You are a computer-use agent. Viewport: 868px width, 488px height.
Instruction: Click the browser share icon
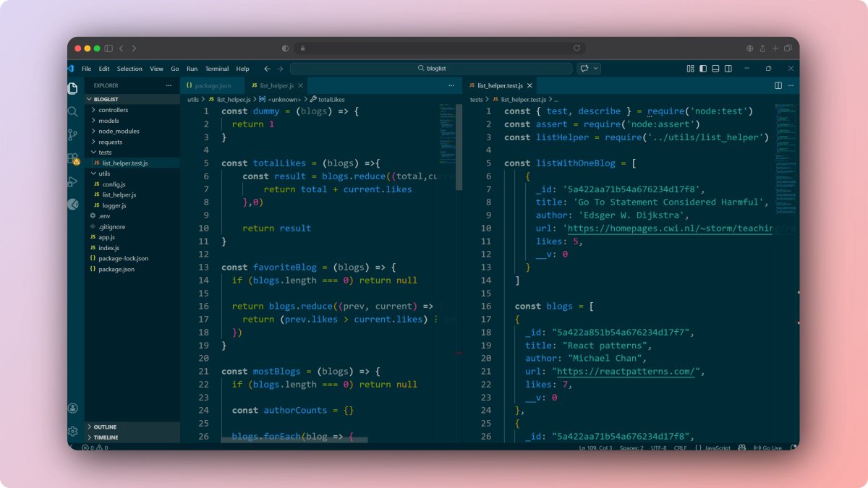pos(762,48)
